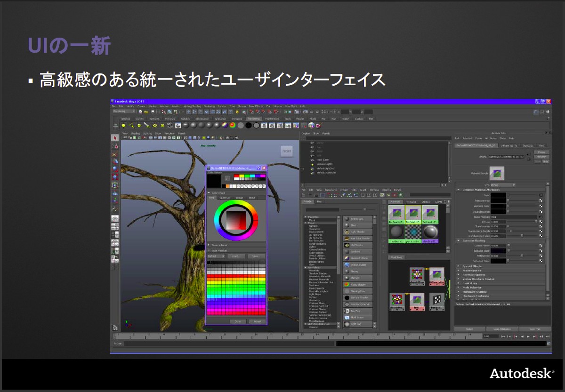565x392 pixels.
Task: Switch to the Polygons shelf tab
Action: click(x=169, y=119)
